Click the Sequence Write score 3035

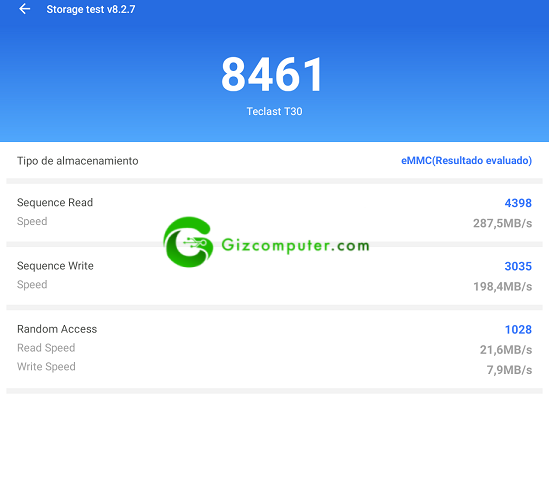518,266
